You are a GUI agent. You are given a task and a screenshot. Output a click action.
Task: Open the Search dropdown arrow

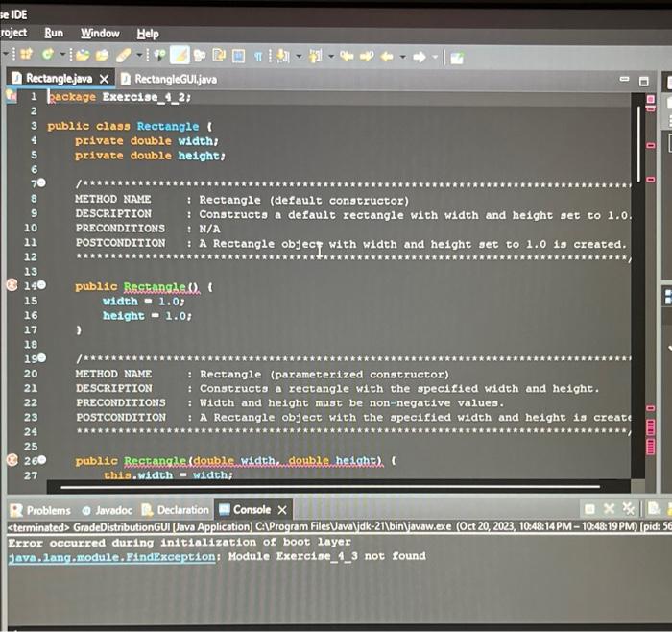pyautogui.click(x=139, y=55)
